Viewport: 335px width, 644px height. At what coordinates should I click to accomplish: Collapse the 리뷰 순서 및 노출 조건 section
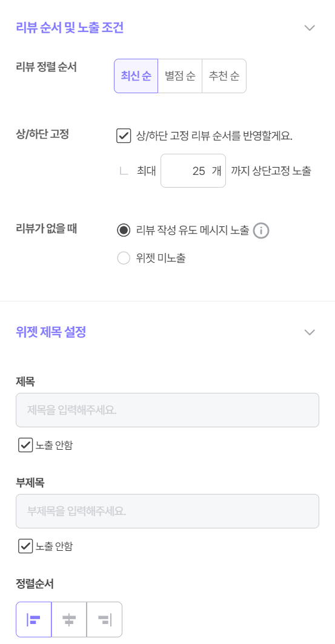click(x=309, y=28)
